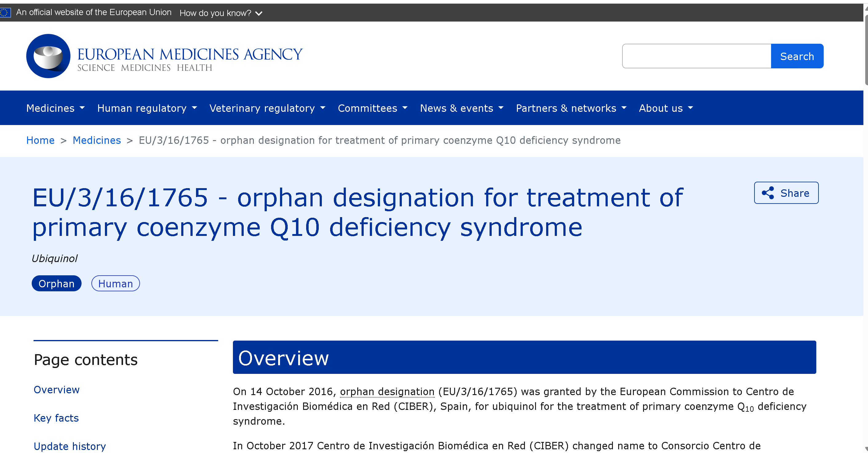Jump to Update history section link

pyautogui.click(x=70, y=446)
